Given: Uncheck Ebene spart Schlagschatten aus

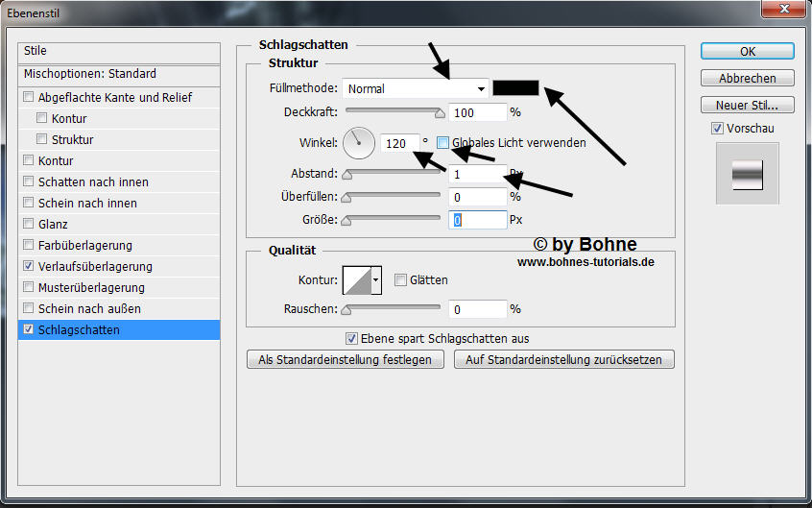Looking at the screenshot, I should point(352,338).
